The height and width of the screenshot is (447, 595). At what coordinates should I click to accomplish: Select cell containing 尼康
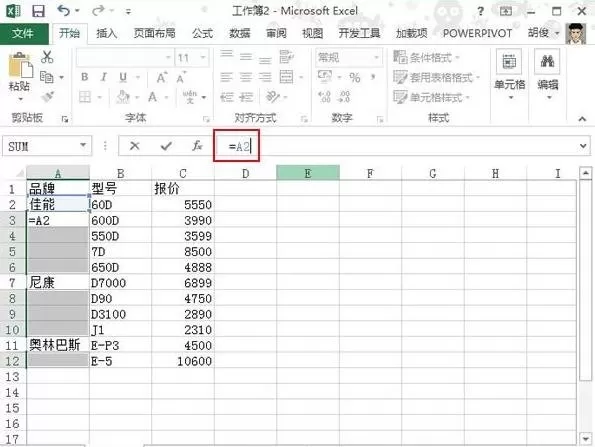[58, 283]
